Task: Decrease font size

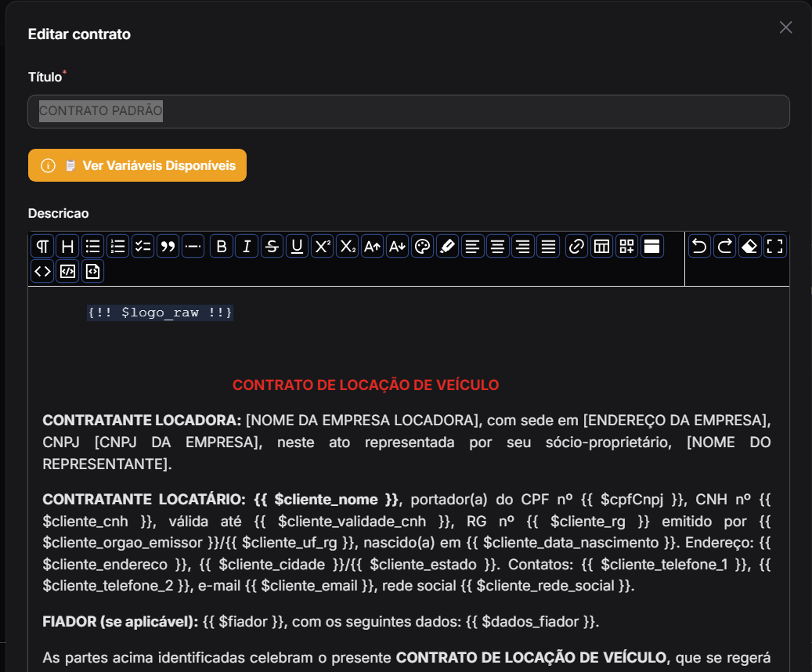Action: (x=397, y=246)
